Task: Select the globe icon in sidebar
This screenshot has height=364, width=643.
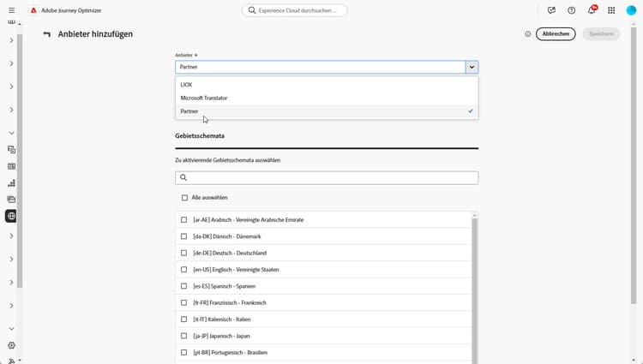Action: (11, 216)
